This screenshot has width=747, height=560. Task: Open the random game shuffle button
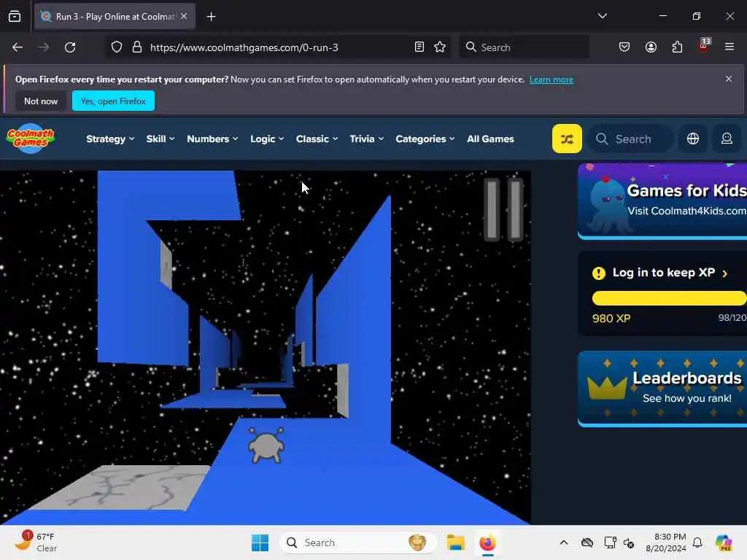click(566, 139)
